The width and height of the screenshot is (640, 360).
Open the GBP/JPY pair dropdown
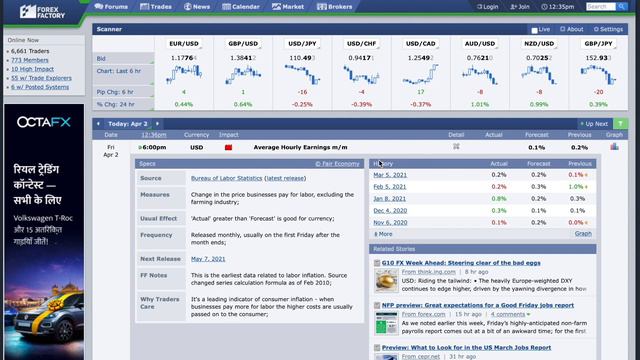click(598, 44)
